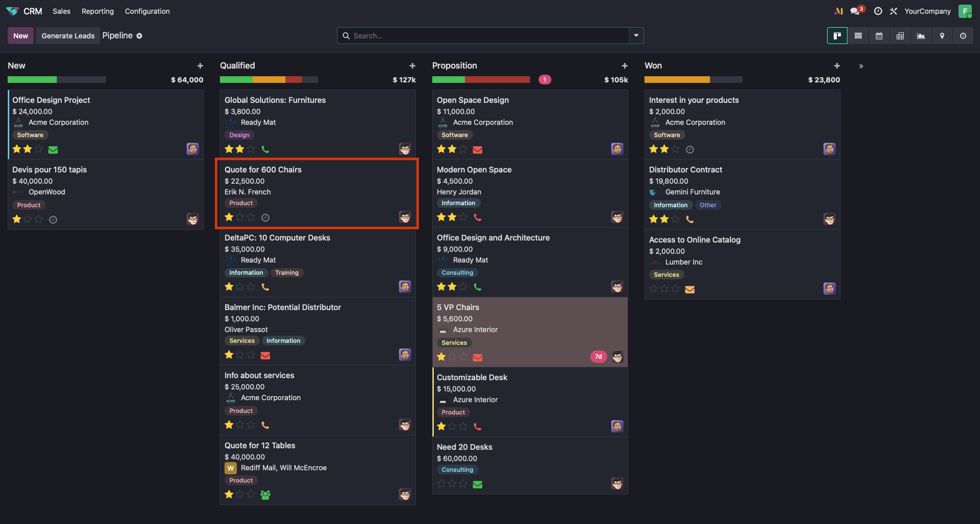Viewport: 980px width, 524px height.
Task: Open the conversations messages icon
Action: click(x=855, y=11)
